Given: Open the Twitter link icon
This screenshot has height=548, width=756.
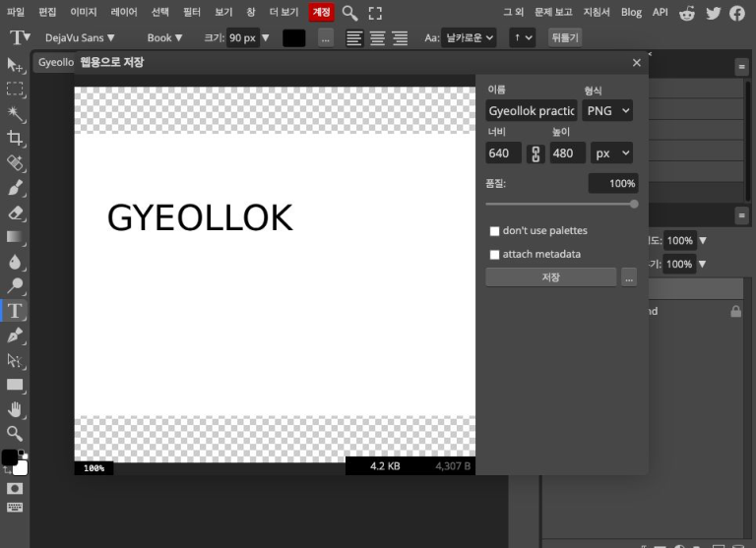Looking at the screenshot, I should click(x=713, y=13).
